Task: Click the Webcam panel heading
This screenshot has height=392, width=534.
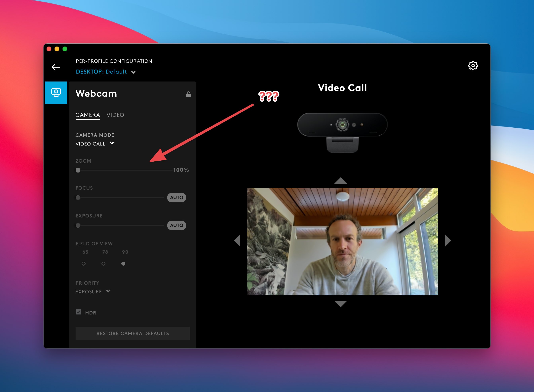Action: [x=96, y=93]
